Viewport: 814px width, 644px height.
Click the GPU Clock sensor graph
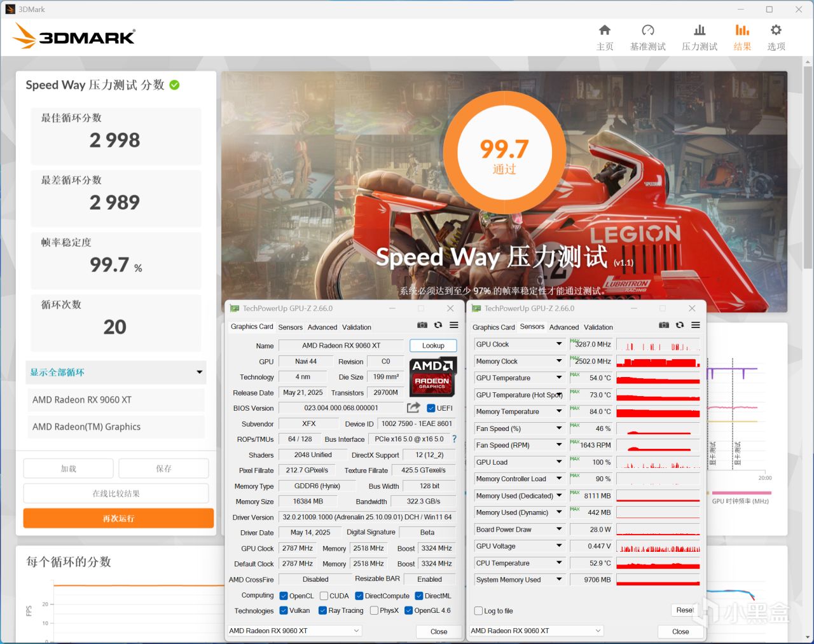658,345
